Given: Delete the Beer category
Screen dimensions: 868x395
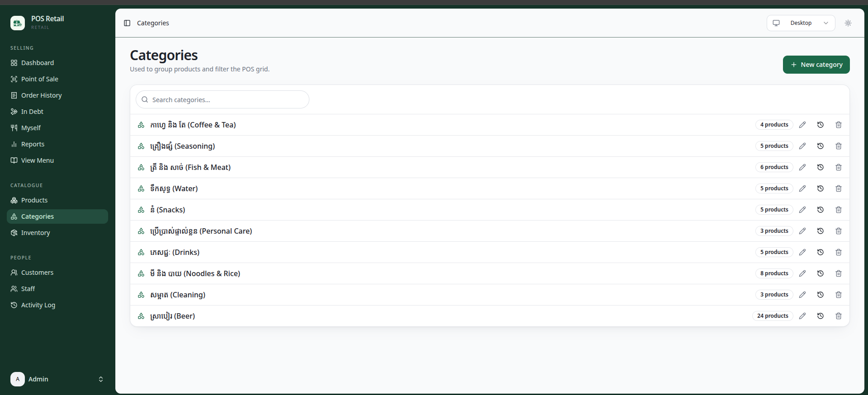Looking at the screenshot, I should pyautogui.click(x=839, y=316).
